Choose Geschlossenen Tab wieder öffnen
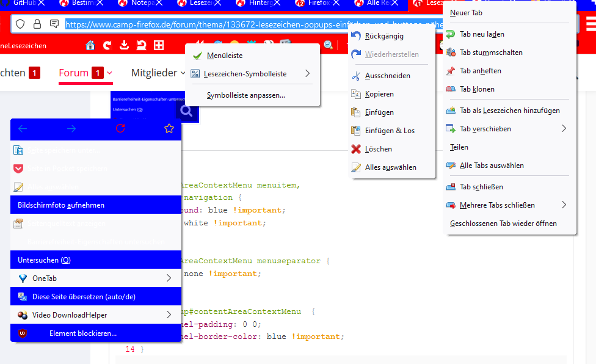The width and height of the screenshot is (596, 364). [509, 224]
